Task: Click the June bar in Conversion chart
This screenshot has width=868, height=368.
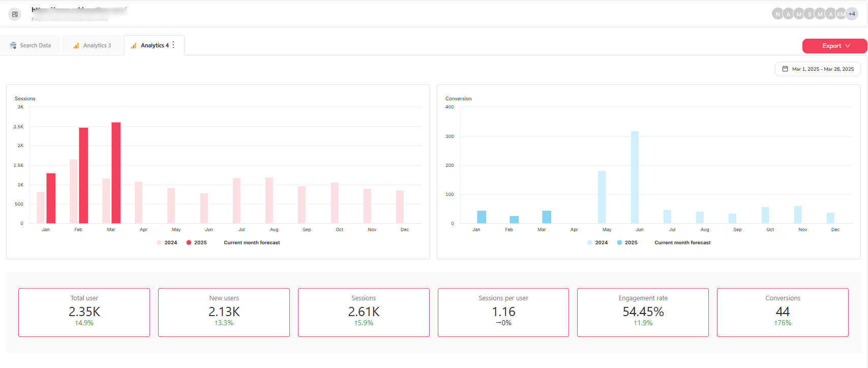Action: click(635, 177)
